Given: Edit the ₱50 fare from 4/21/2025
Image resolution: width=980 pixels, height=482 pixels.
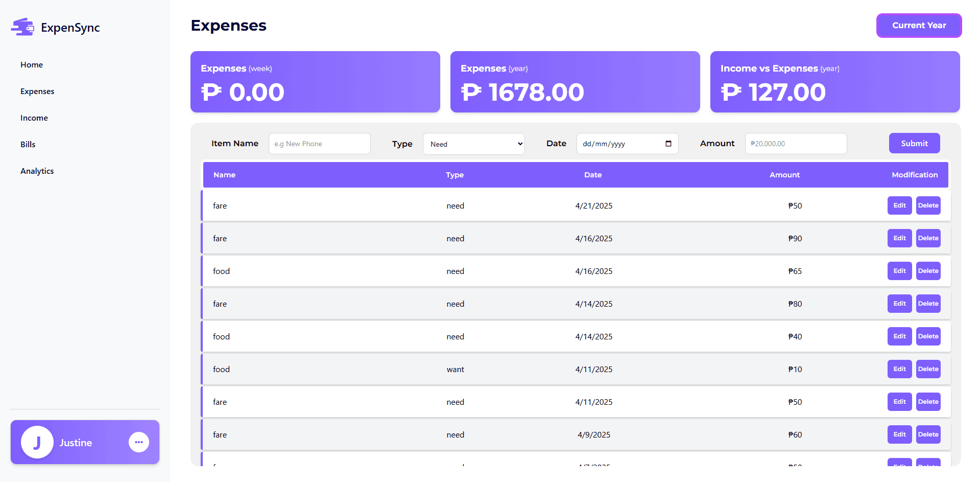Looking at the screenshot, I should coord(899,205).
